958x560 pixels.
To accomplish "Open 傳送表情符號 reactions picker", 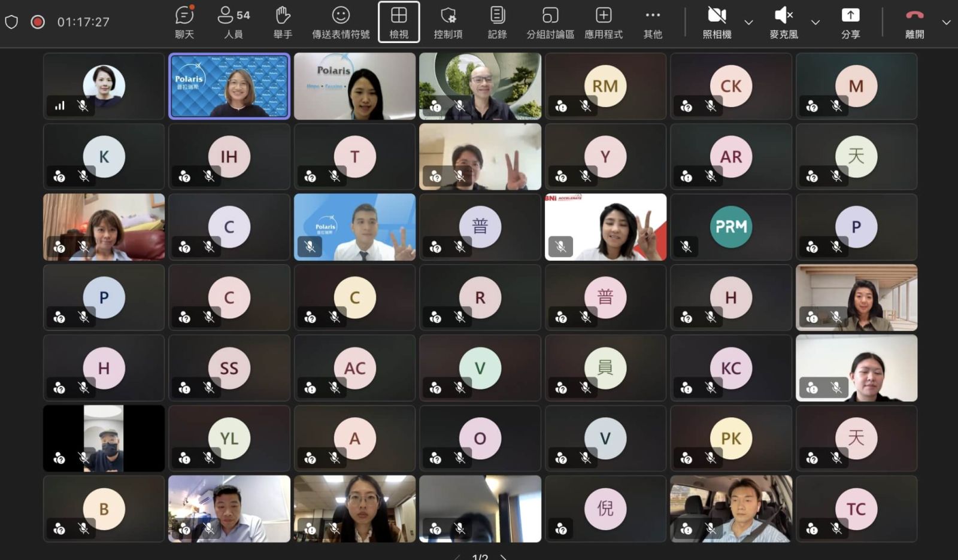I will (x=341, y=22).
